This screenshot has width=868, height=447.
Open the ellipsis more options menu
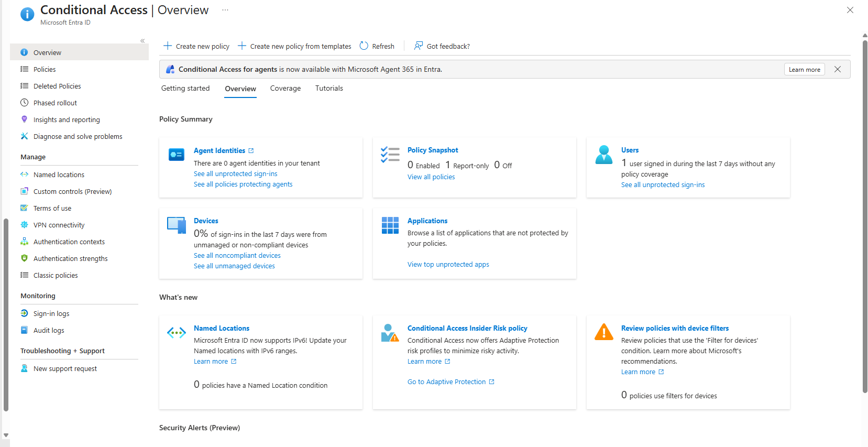click(x=225, y=10)
